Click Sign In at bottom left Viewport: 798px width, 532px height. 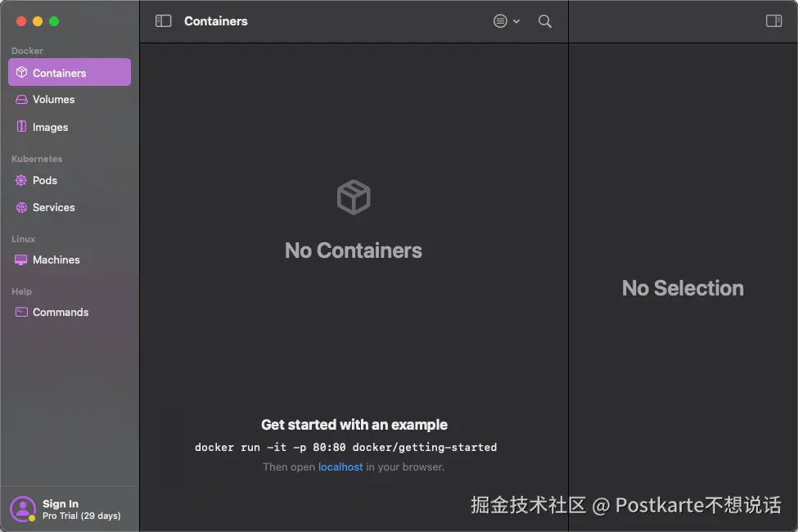[61, 503]
